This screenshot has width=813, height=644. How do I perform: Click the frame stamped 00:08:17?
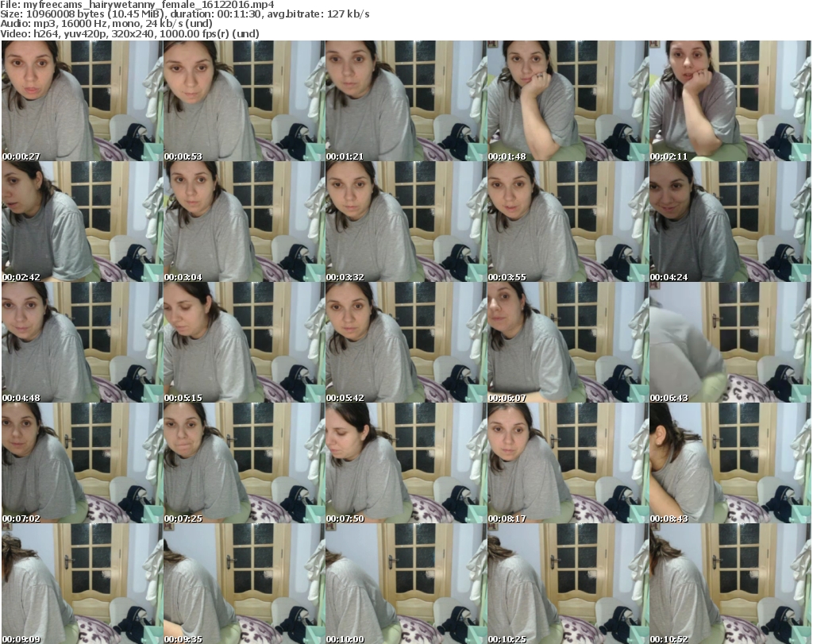point(568,463)
